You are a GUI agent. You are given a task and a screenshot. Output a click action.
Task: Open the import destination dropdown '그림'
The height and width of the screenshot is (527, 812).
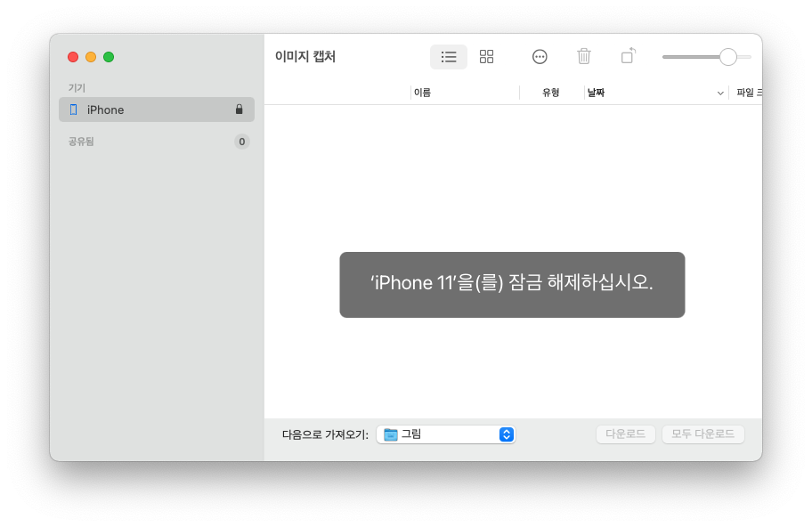(445, 434)
